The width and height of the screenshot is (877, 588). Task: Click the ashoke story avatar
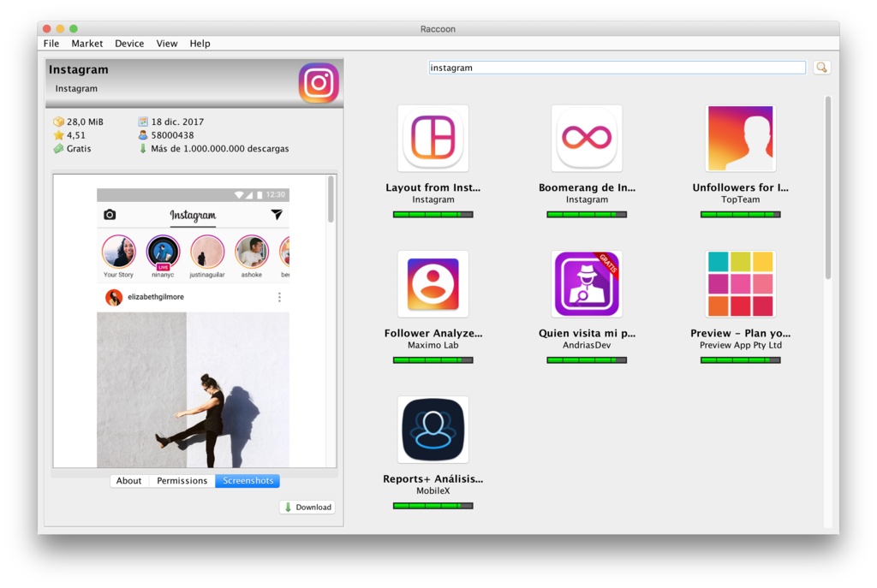pos(252,252)
